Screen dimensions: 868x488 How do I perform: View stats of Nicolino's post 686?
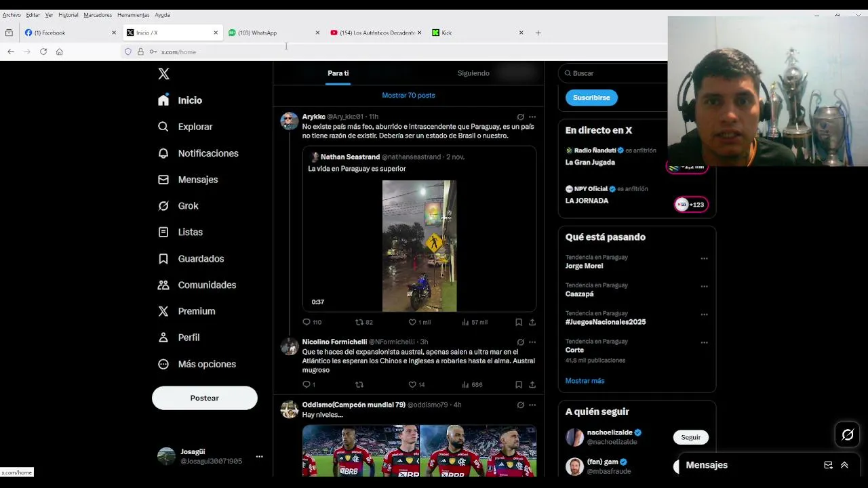pos(472,384)
